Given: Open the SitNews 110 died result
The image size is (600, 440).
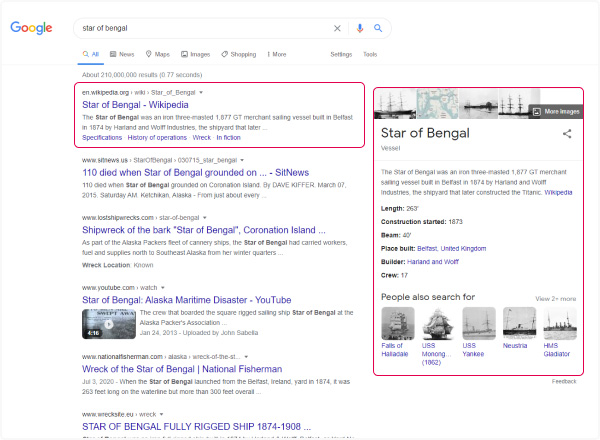Looking at the screenshot, I should point(196,173).
